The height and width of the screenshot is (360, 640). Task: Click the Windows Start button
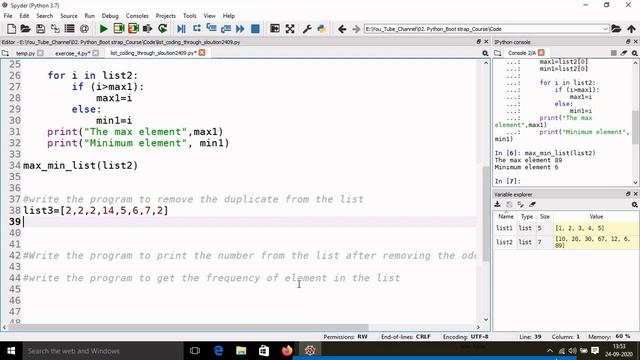11,351
